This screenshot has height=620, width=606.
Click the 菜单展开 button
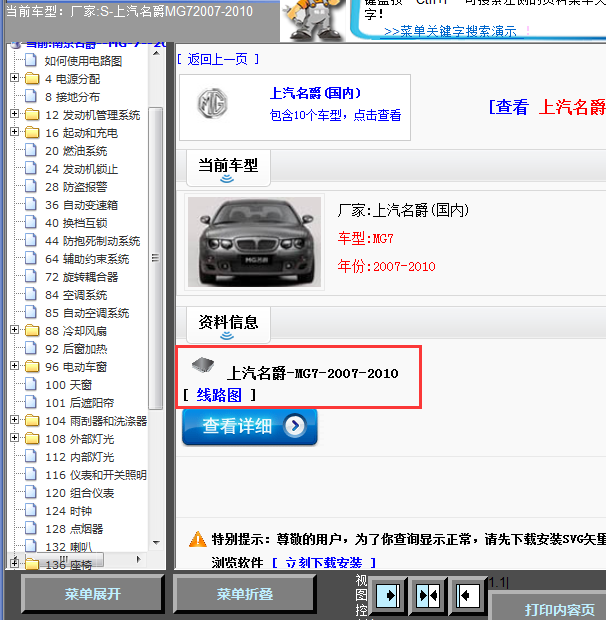pos(93,594)
